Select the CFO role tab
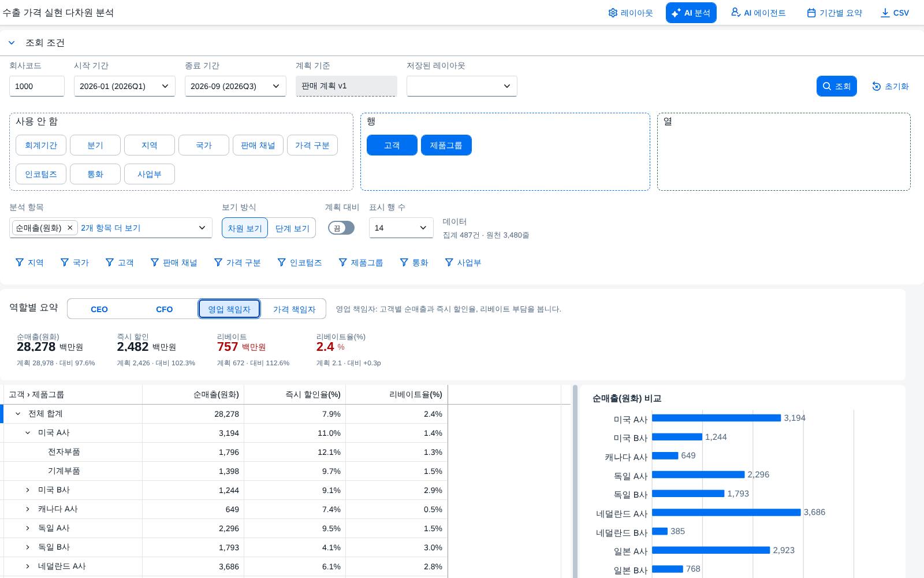The height and width of the screenshot is (578, 924). click(165, 309)
